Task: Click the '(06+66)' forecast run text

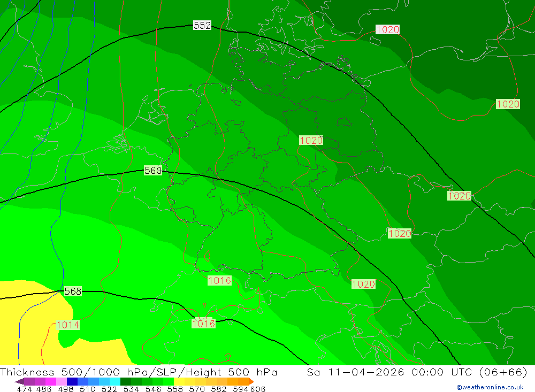Action: (x=503, y=372)
